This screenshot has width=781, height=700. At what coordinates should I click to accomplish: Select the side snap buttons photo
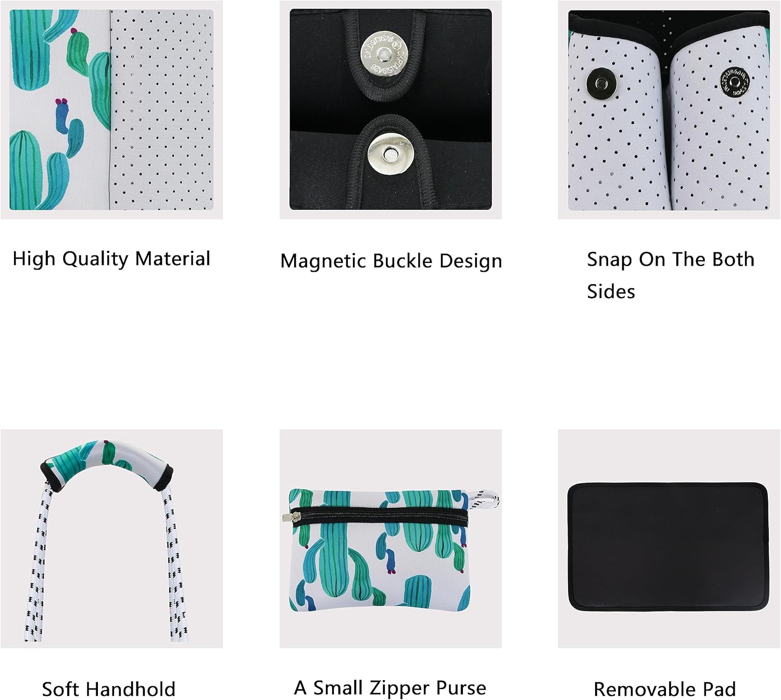pos(669,110)
